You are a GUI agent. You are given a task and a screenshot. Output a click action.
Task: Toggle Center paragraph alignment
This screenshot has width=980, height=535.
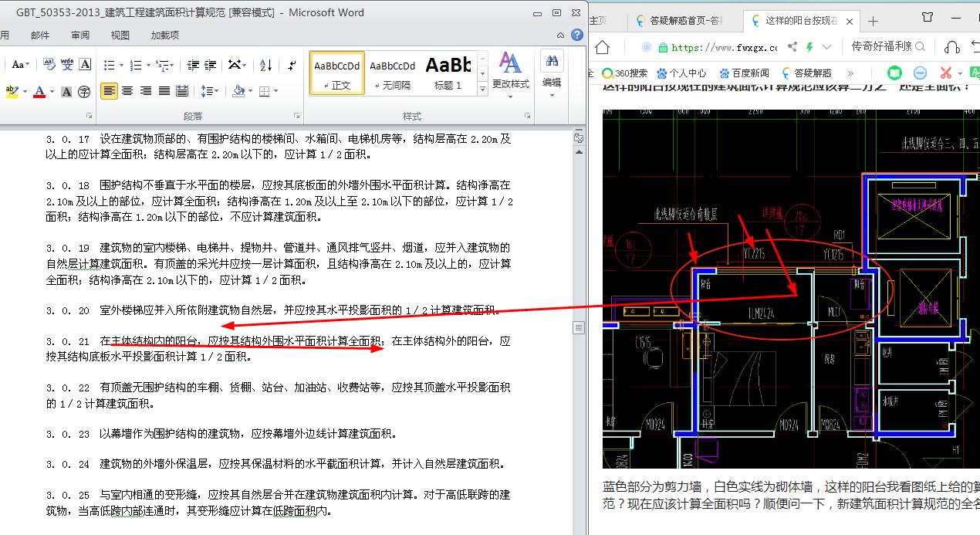point(127,91)
